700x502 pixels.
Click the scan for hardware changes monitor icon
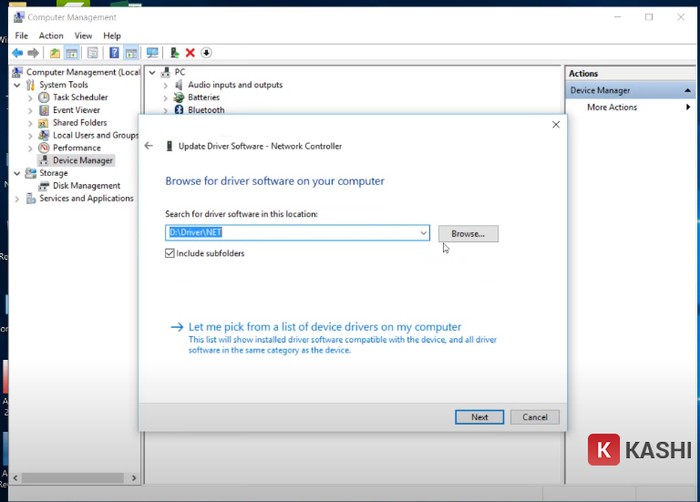(152, 52)
